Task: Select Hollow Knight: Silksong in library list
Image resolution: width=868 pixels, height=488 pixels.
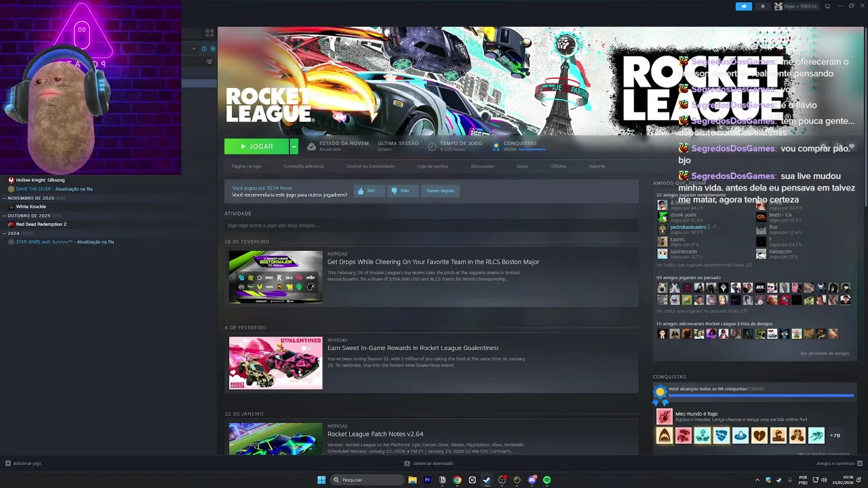Action: pos(40,180)
